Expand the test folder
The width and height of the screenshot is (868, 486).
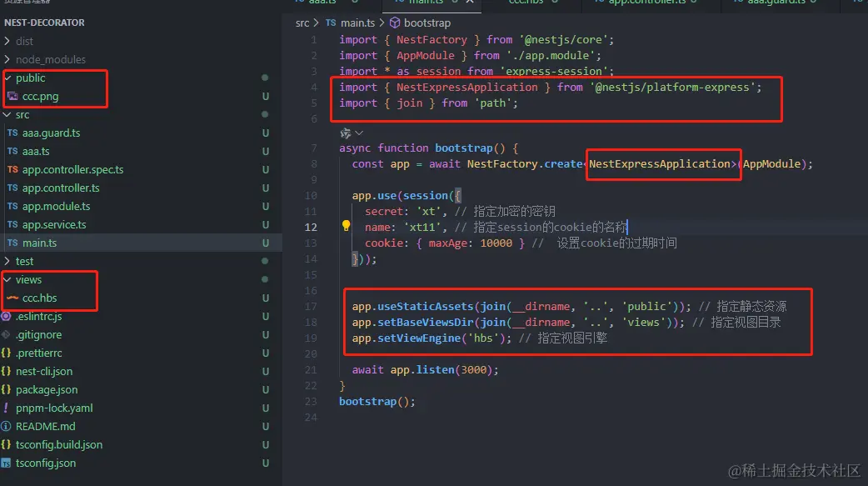point(7,261)
